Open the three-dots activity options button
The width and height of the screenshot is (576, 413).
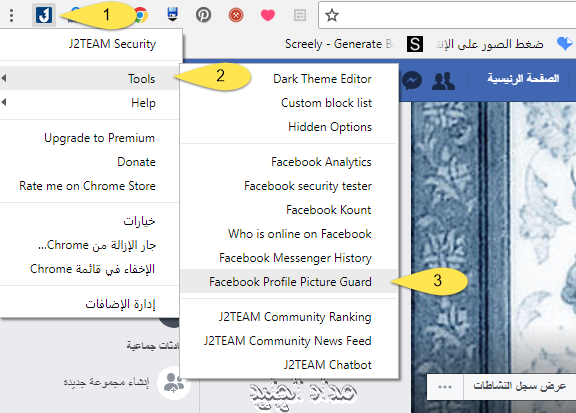tap(445, 387)
